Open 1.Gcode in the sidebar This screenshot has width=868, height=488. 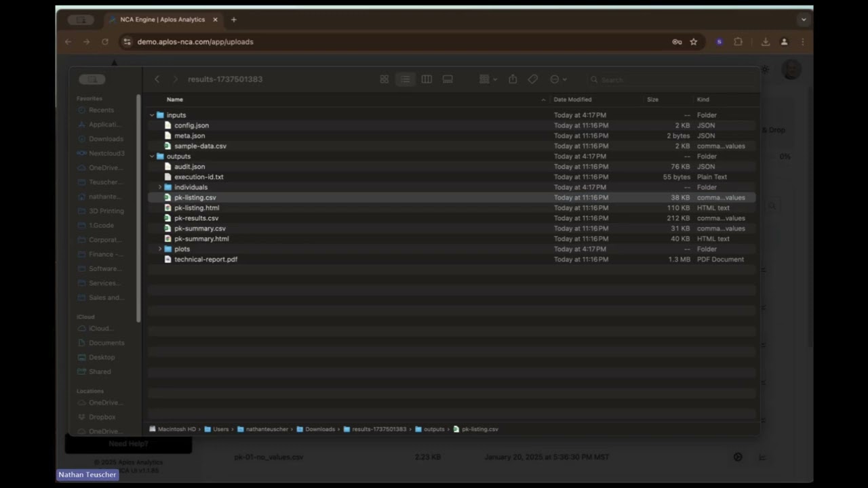(x=101, y=226)
